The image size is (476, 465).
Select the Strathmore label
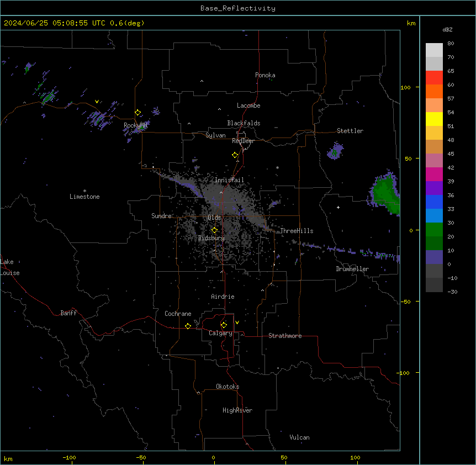tap(285, 336)
